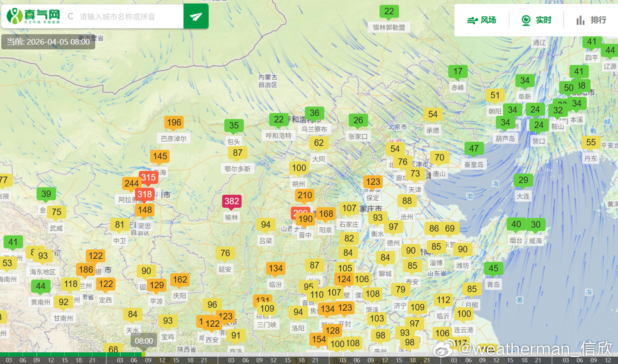Click the 营口 city label
This screenshot has width=618, height=364.
(539, 141)
